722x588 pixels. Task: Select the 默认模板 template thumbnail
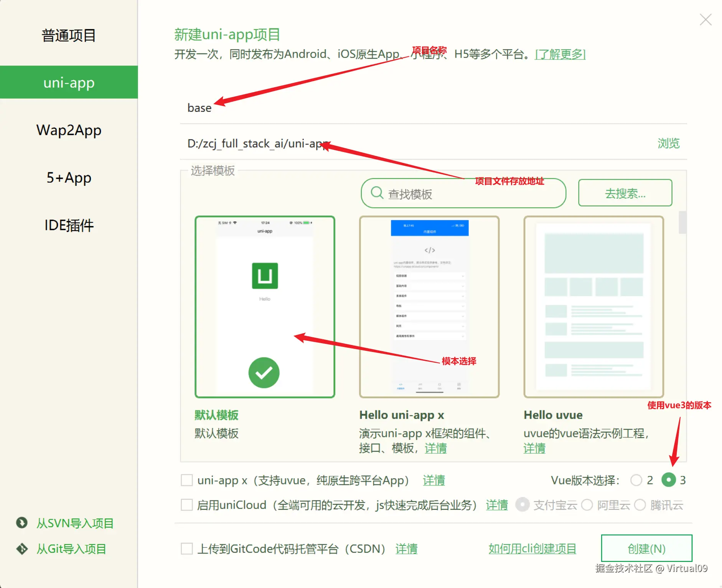pyautogui.click(x=265, y=307)
